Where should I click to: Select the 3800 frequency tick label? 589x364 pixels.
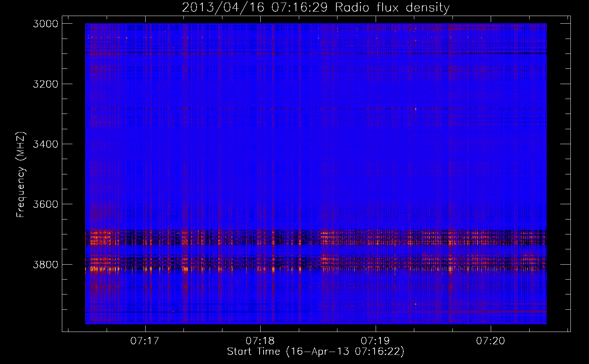[x=46, y=264]
